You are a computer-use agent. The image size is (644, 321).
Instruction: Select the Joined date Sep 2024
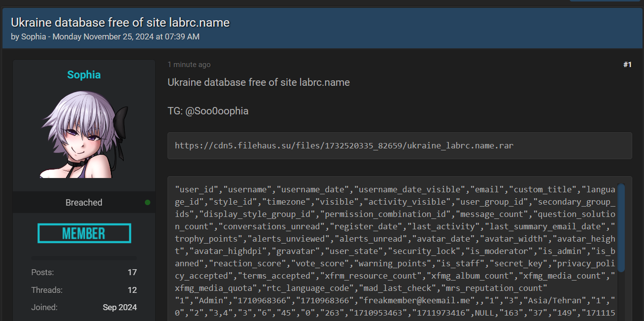[120, 307]
